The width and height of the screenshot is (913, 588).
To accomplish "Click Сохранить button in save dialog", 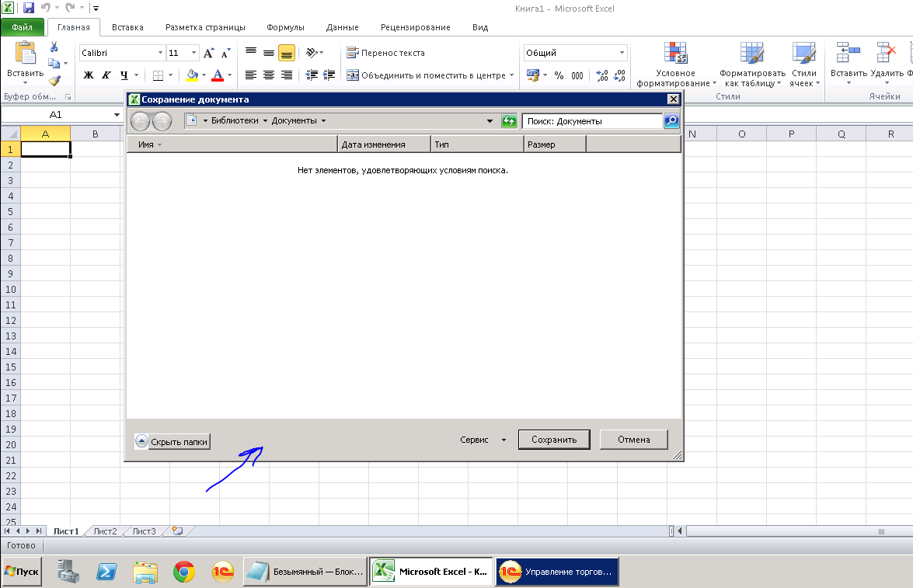I will pos(554,440).
